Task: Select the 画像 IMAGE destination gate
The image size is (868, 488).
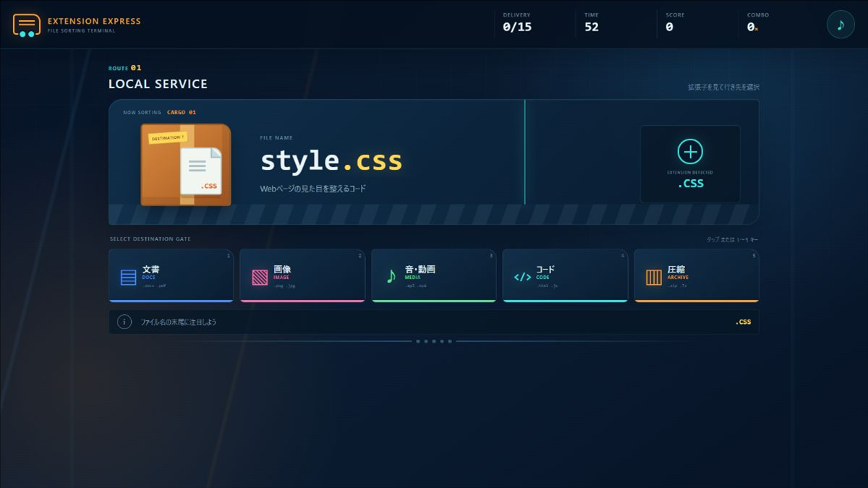Action: 302,275
